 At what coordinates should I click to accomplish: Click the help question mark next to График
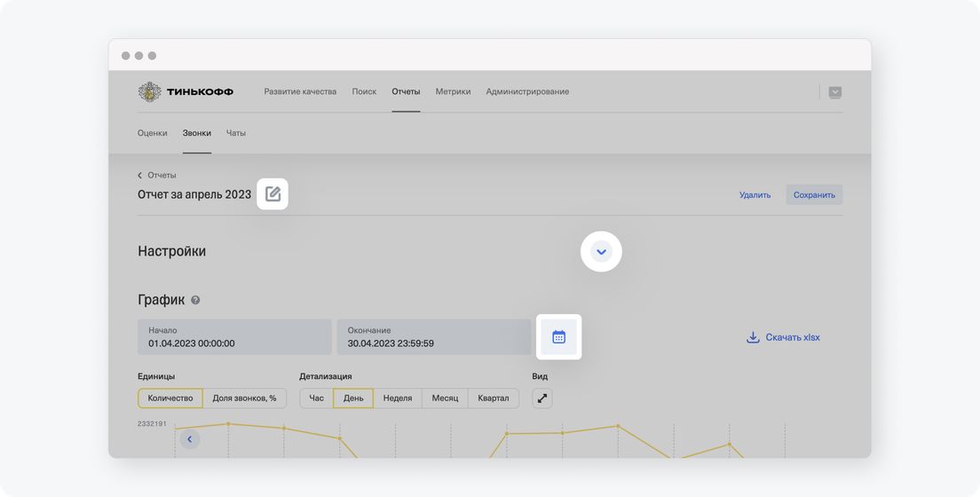click(x=195, y=300)
